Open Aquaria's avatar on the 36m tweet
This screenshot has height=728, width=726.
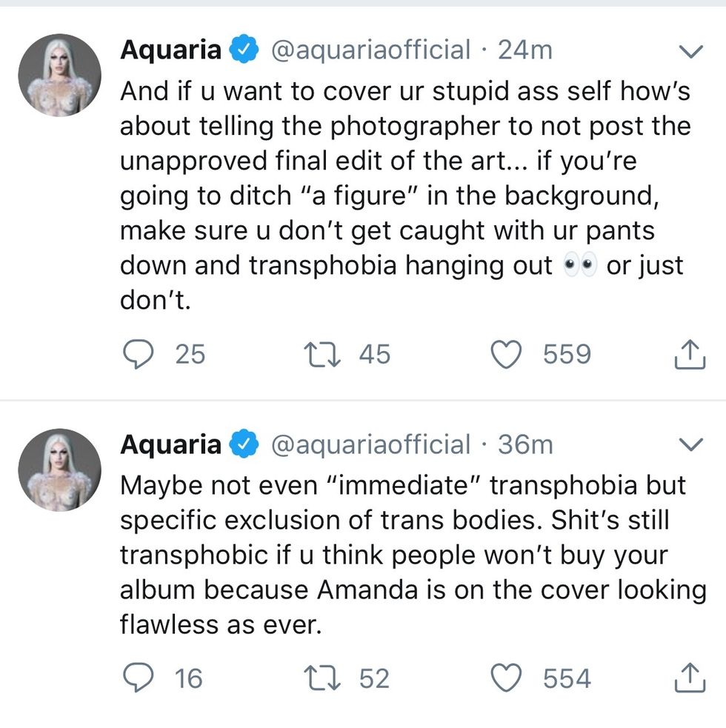pyautogui.click(x=59, y=470)
